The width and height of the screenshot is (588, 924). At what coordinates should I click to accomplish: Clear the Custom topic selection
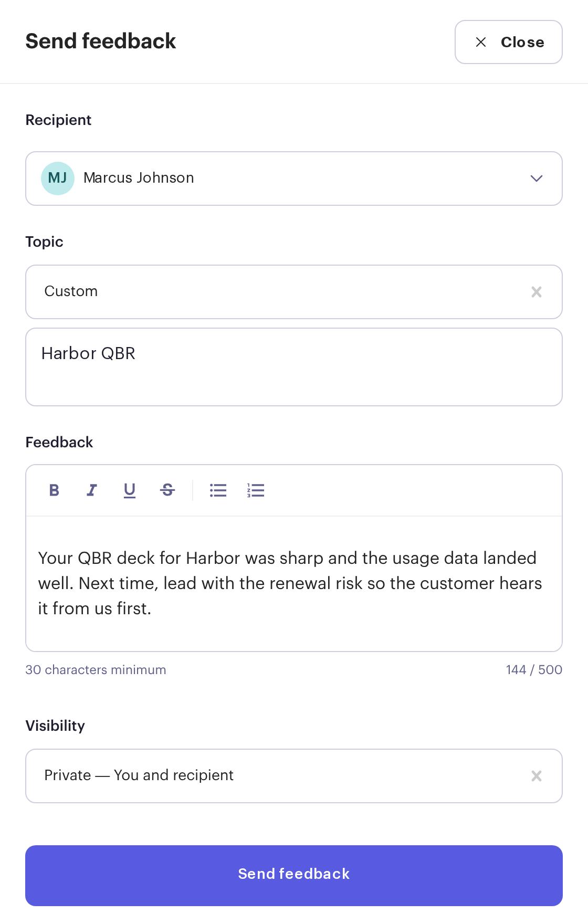coord(537,292)
